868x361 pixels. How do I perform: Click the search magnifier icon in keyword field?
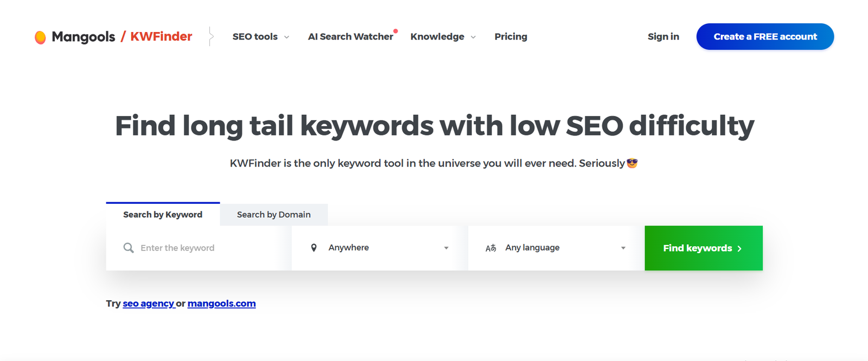(x=129, y=248)
